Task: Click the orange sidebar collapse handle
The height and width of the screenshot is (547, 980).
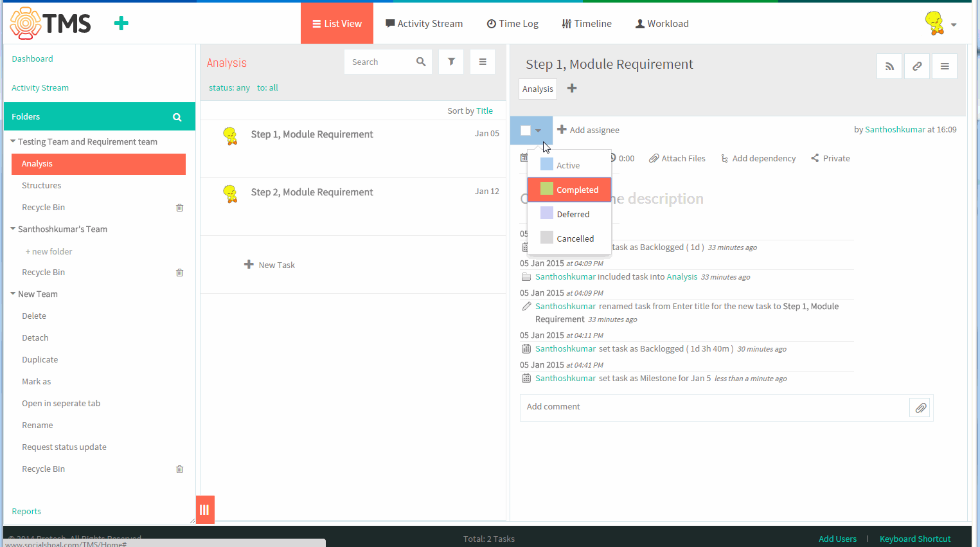Action: point(205,510)
